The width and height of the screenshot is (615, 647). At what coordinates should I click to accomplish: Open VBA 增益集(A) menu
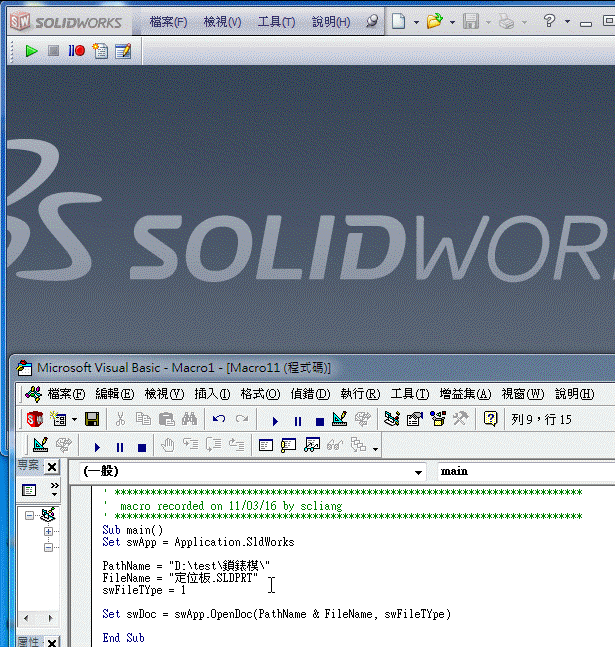465,394
